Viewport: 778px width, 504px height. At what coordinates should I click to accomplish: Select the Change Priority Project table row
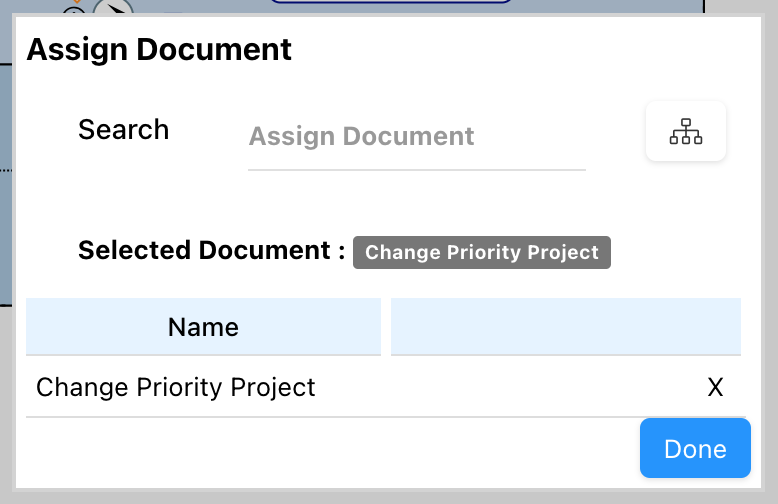[176, 387]
